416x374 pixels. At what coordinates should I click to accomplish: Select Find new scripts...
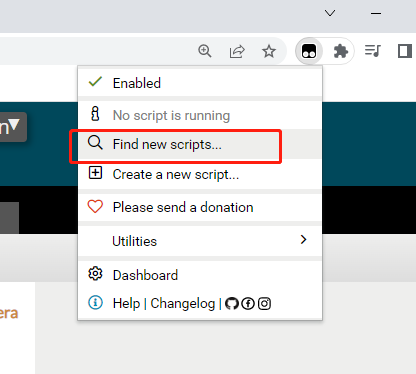[200, 144]
